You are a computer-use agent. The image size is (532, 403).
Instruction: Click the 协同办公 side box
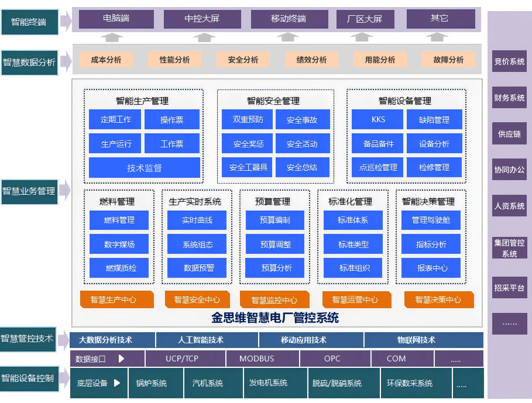click(x=509, y=170)
